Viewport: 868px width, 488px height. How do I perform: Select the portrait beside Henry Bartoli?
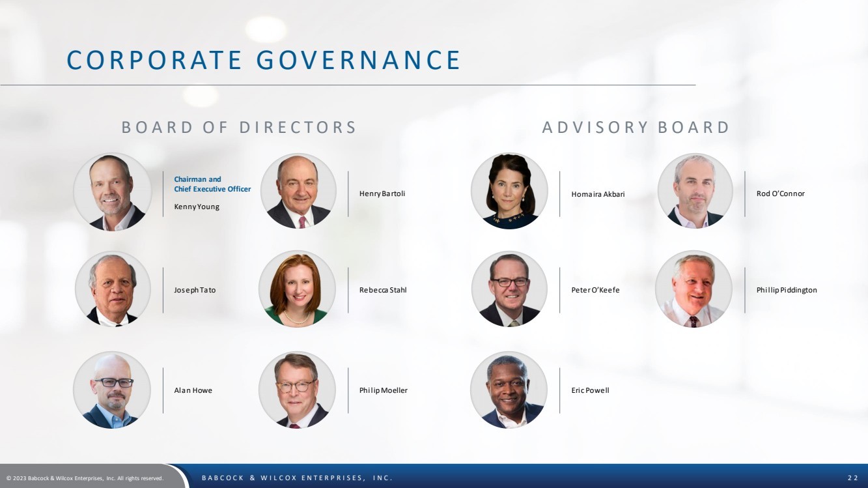[x=298, y=192]
